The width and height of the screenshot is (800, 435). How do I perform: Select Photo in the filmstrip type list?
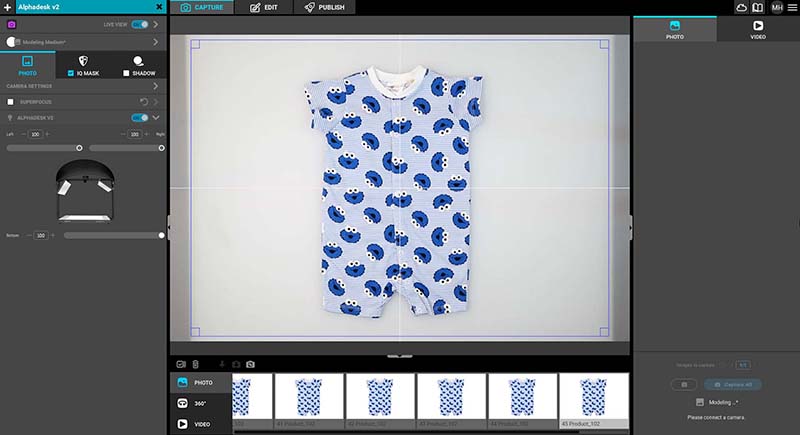(x=201, y=382)
